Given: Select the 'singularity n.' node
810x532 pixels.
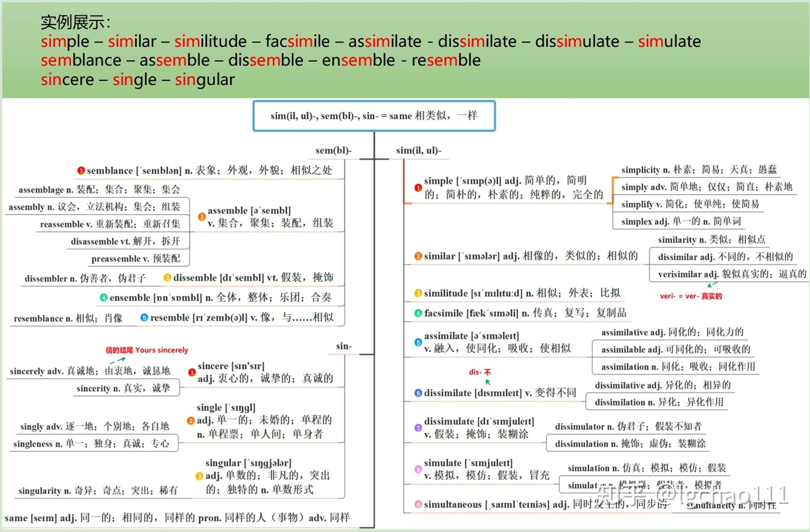Looking at the screenshot, I should (x=98, y=490).
